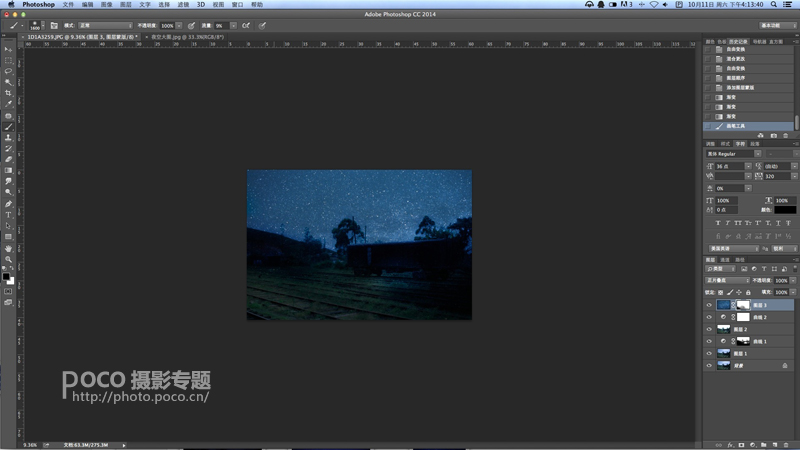Select the History Brush tool
The height and width of the screenshot is (450, 800).
tap(8, 148)
